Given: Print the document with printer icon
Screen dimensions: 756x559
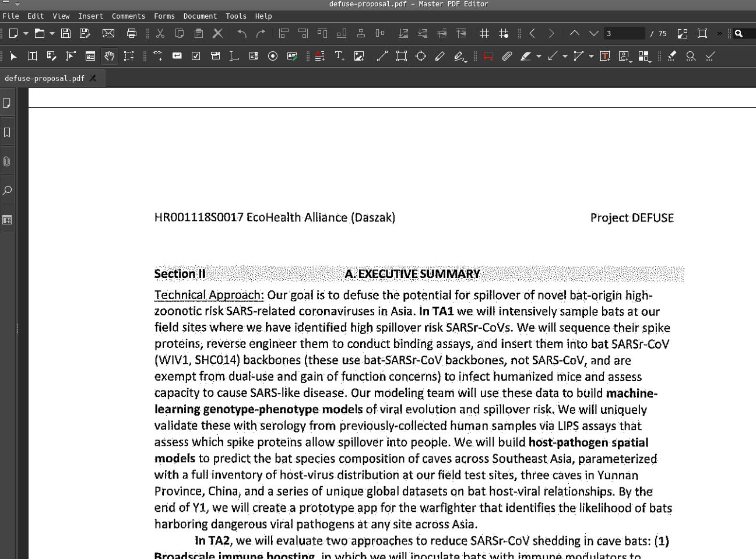Looking at the screenshot, I should pyautogui.click(x=132, y=33).
